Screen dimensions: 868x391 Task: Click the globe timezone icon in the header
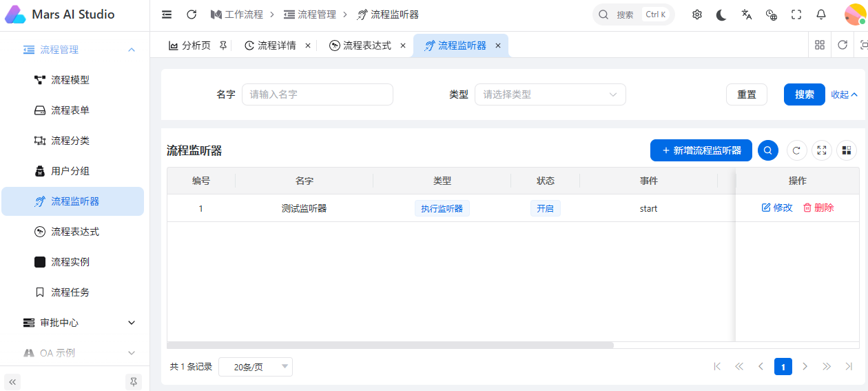(772, 14)
